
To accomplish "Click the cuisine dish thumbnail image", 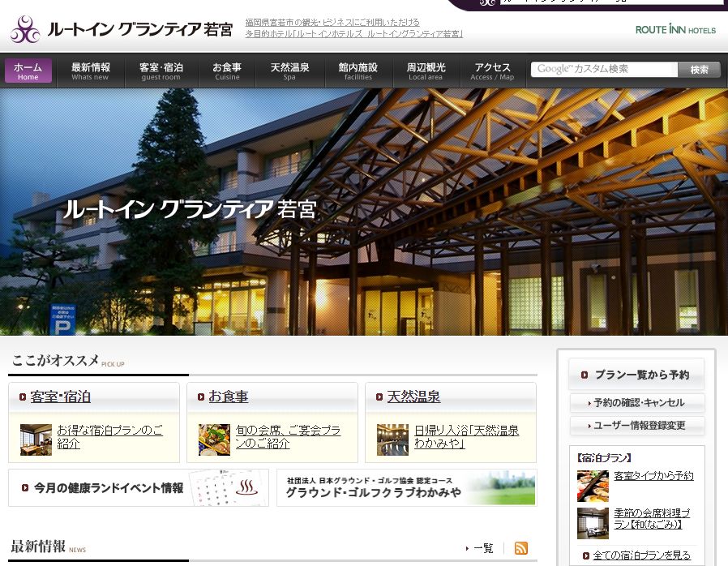I will pyautogui.click(x=214, y=440).
